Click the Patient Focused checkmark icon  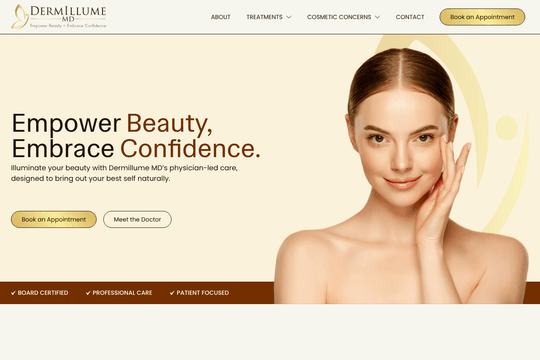click(x=172, y=293)
